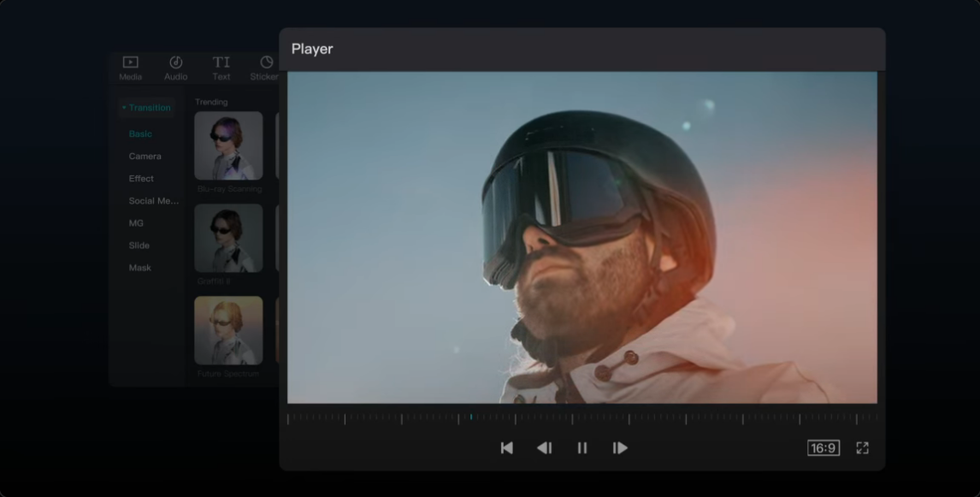Switch to the Camera transitions tab
This screenshot has height=497, width=980.
click(x=145, y=156)
